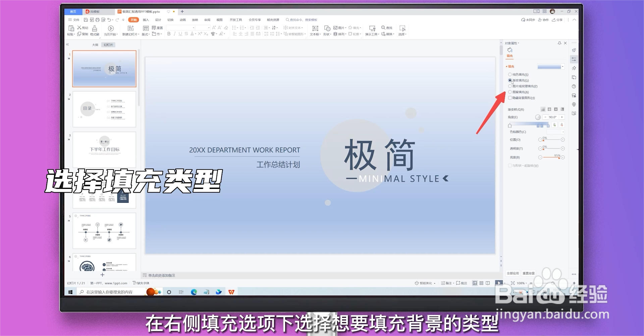
Task: Click the brightness (亮度) slider track
Action: (551, 157)
